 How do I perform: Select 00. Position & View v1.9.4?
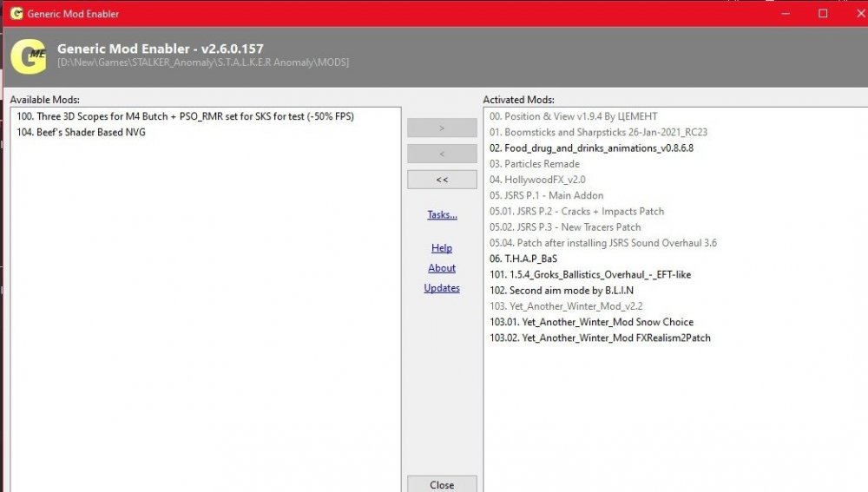pos(574,116)
